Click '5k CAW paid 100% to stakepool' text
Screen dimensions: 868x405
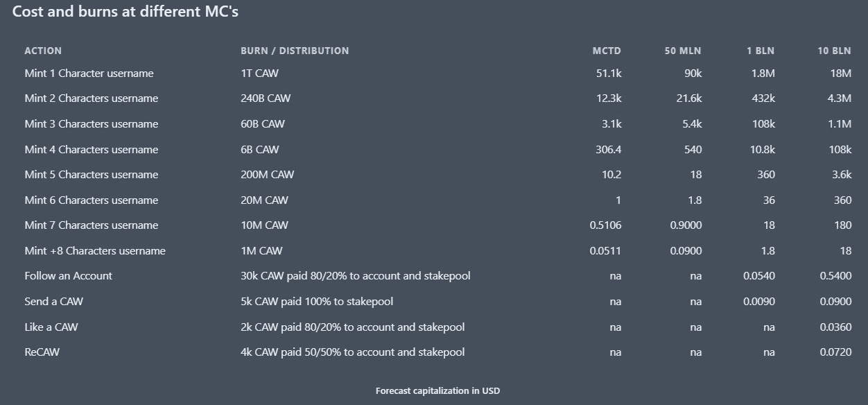(x=317, y=302)
